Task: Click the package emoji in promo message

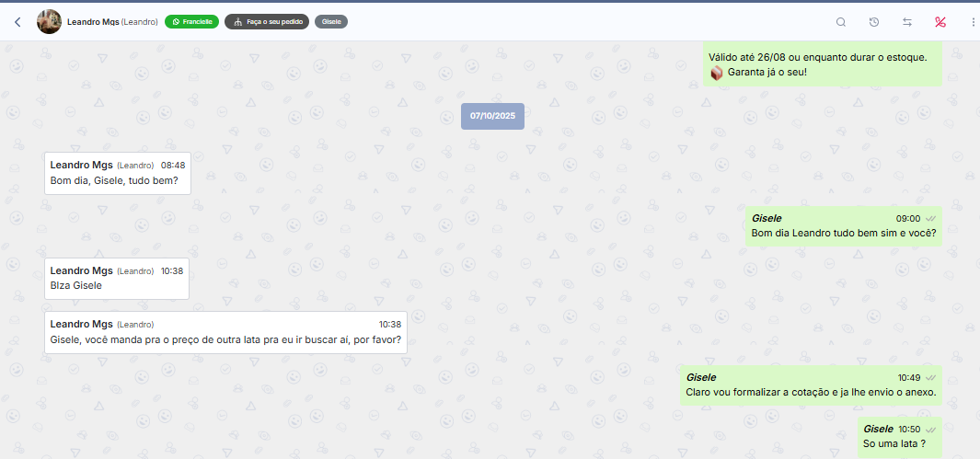Action: click(x=716, y=72)
